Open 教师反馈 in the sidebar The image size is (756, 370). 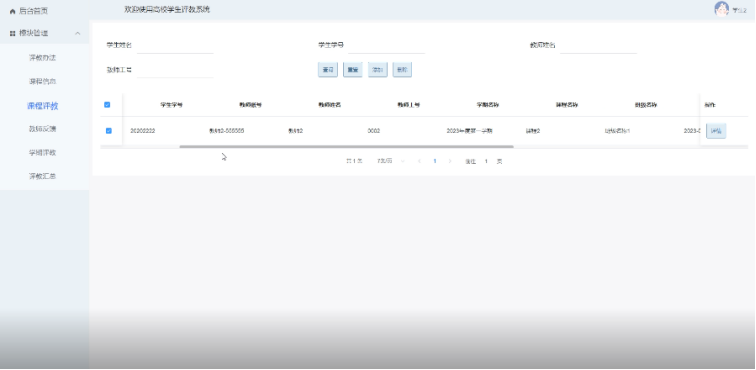42,129
